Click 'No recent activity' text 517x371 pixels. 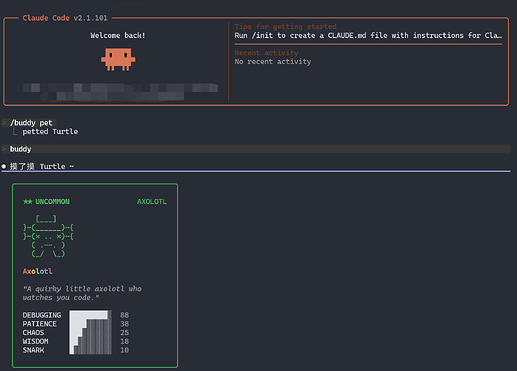(273, 62)
